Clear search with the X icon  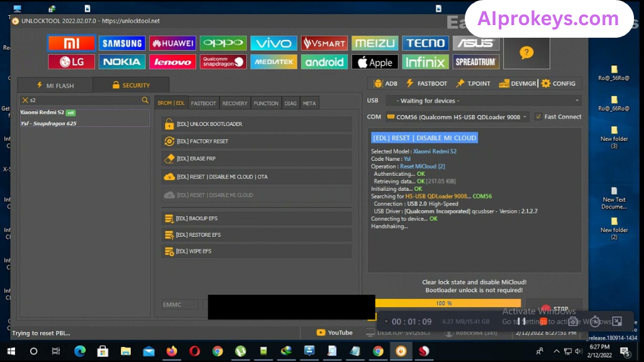pos(25,100)
